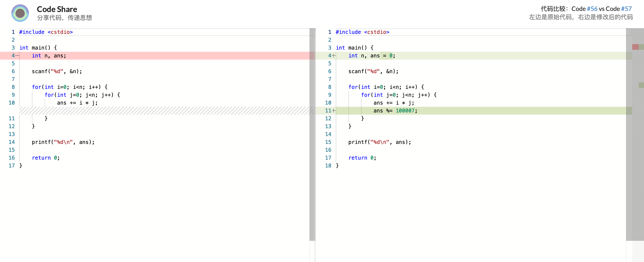
Task: Click the left pane printf statement line
Action: click(x=63, y=142)
